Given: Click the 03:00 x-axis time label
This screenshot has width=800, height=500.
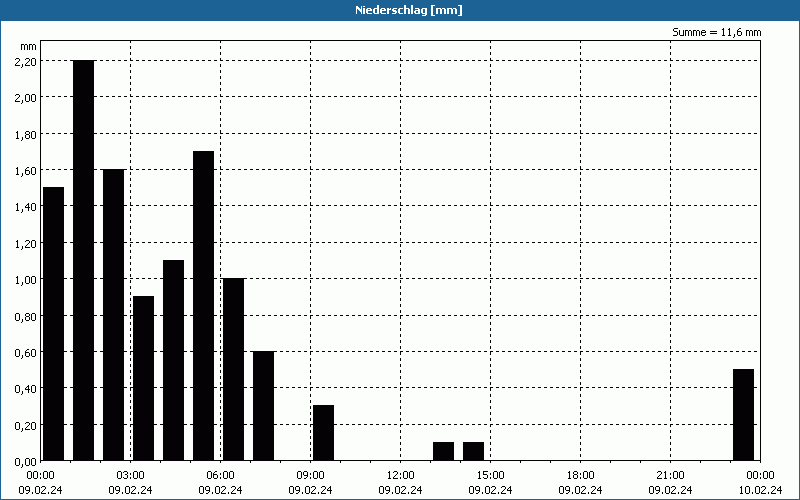Looking at the screenshot, I should pos(131,476).
